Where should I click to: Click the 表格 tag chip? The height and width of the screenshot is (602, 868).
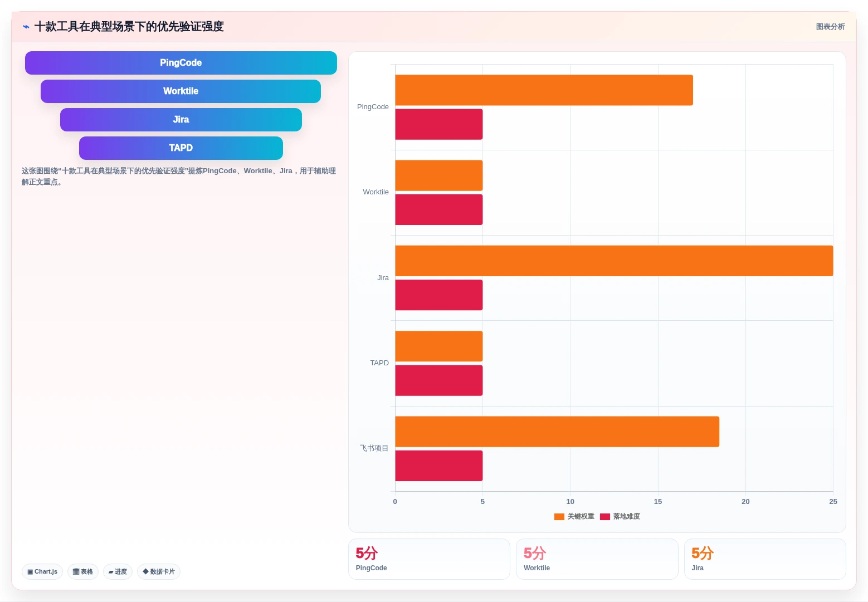coord(83,571)
